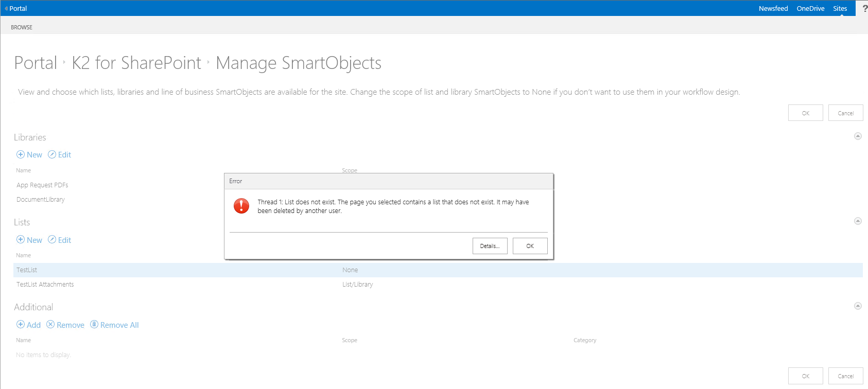Open OneDrive in the top bar
The height and width of the screenshot is (389, 868).
coord(810,8)
